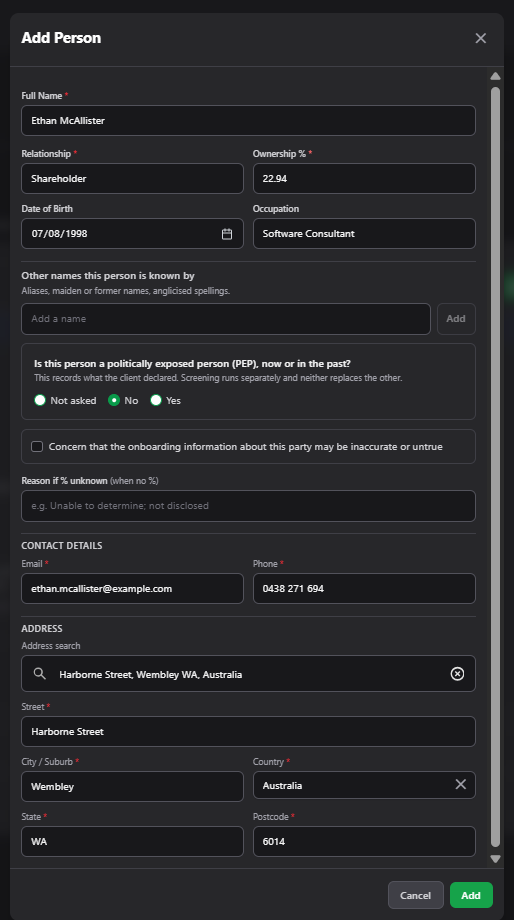
Task: Edit the State field showing WA
Action: pos(133,841)
